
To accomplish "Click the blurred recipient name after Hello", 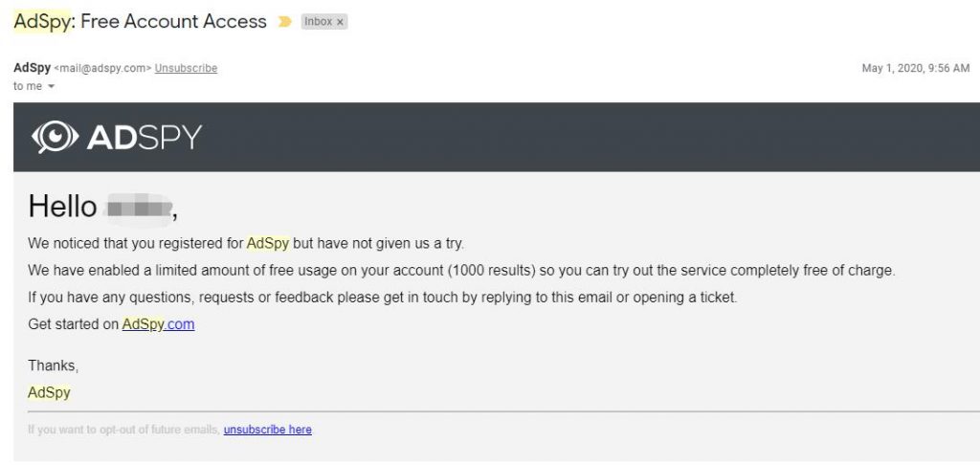I will click(x=139, y=208).
